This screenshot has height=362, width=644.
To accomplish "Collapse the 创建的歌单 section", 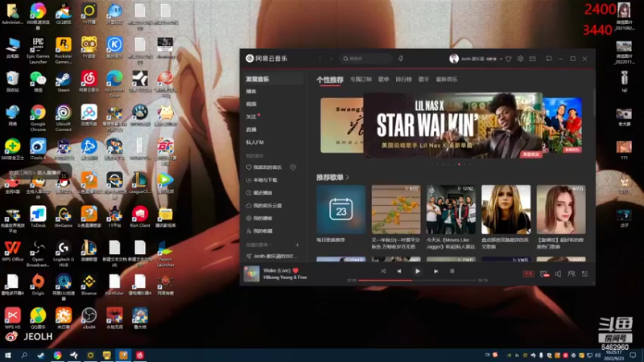I will coord(259,245).
